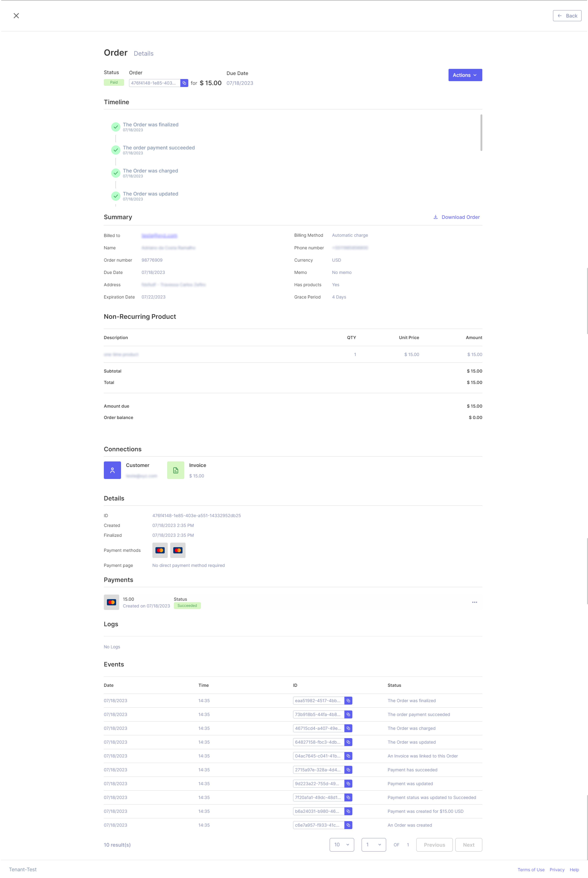Screen dimensions: 588x878
Task: Click the Order ID field 476f4148-1e85-403...
Action: [x=155, y=83]
